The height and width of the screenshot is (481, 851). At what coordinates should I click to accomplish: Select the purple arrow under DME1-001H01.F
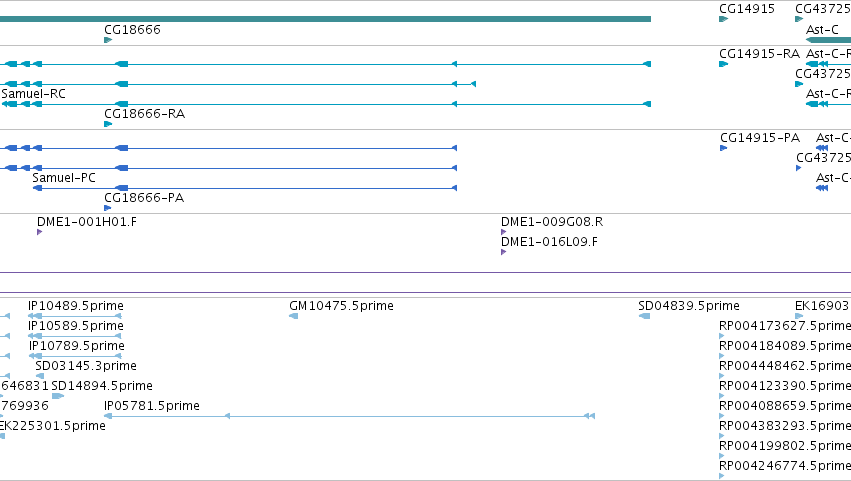pos(40,232)
